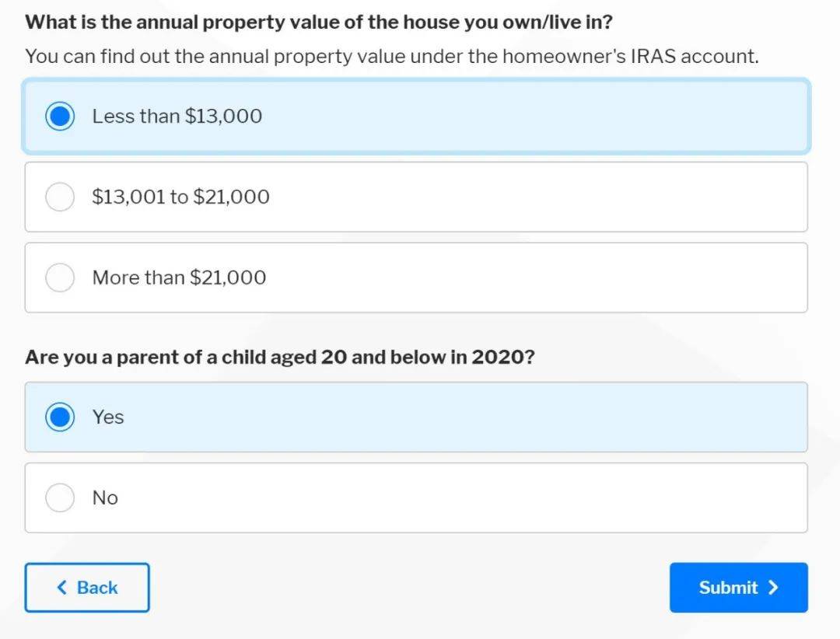The height and width of the screenshot is (639, 840).
Task: Click the "More than $21,000" option label text
Action: pos(179,278)
